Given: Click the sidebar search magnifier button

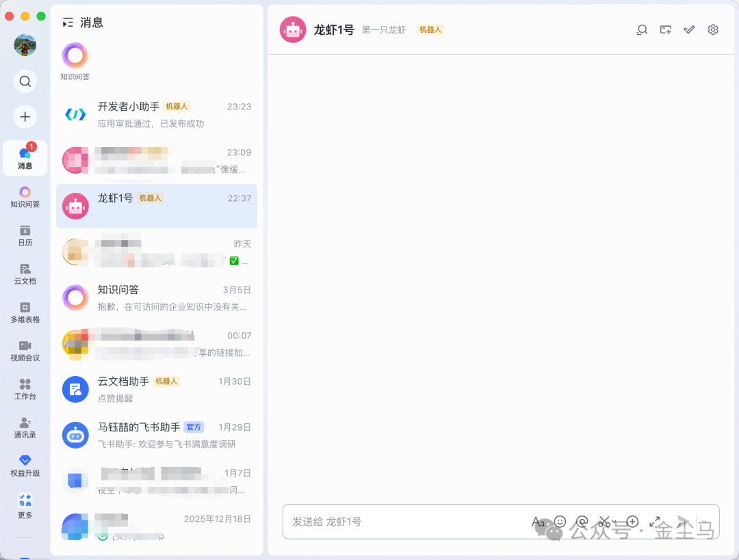Looking at the screenshot, I should 25,81.
